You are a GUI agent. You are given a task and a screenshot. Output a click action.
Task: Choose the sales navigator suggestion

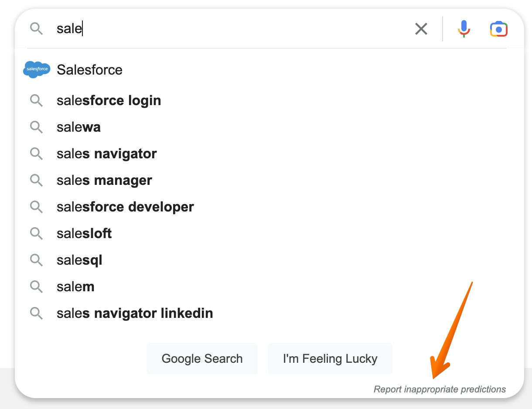pos(106,153)
